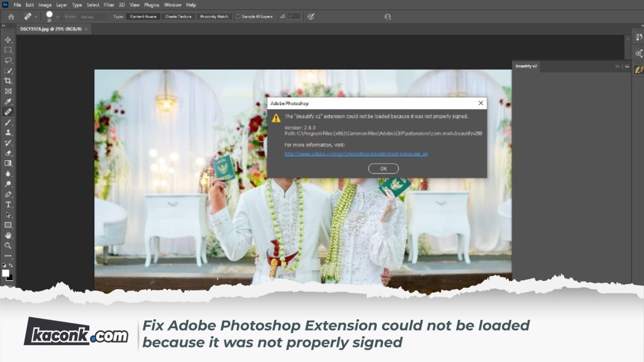Select the Eyedropper tool
The height and width of the screenshot is (362, 644).
pyautogui.click(x=8, y=101)
